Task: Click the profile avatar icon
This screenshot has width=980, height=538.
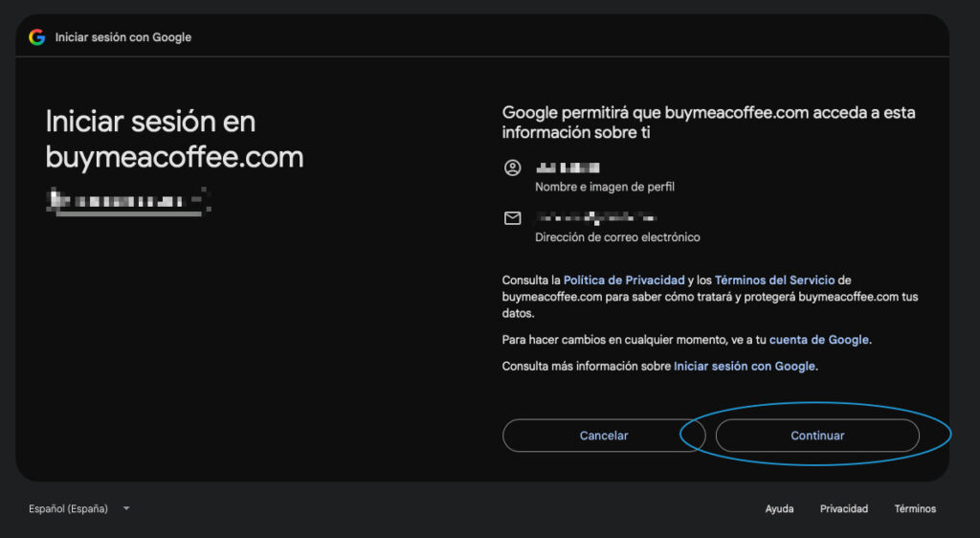Action: coord(513,168)
